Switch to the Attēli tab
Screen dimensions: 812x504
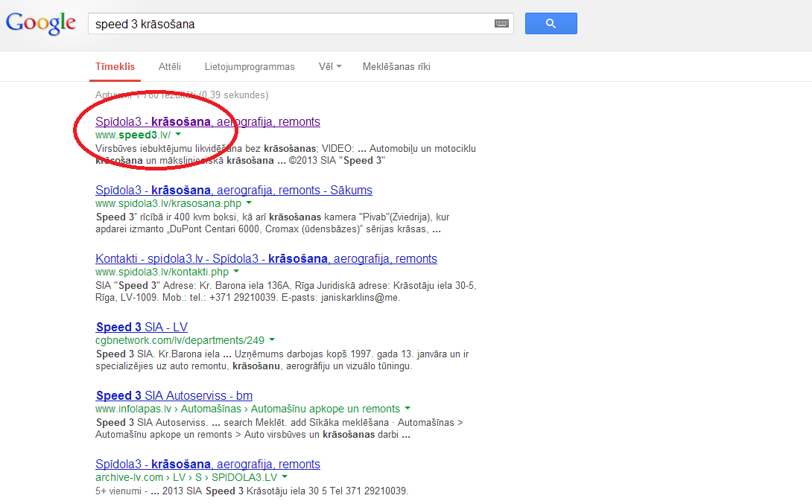[170, 67]
